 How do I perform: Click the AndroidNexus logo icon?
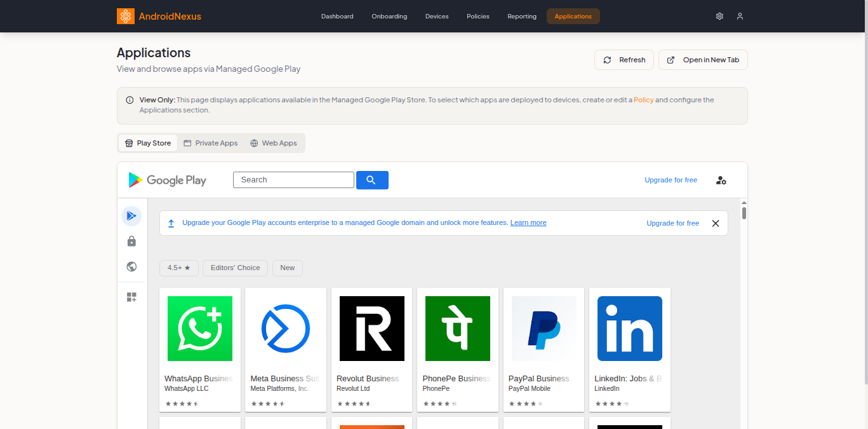(126, 16)
